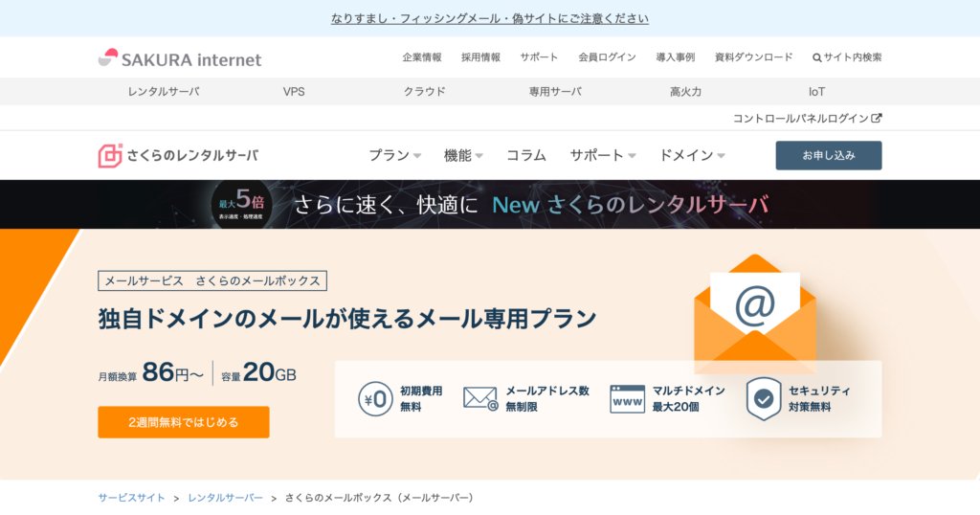Open the 高火力 service tab
980x515 pixels.
pos(685,91)
